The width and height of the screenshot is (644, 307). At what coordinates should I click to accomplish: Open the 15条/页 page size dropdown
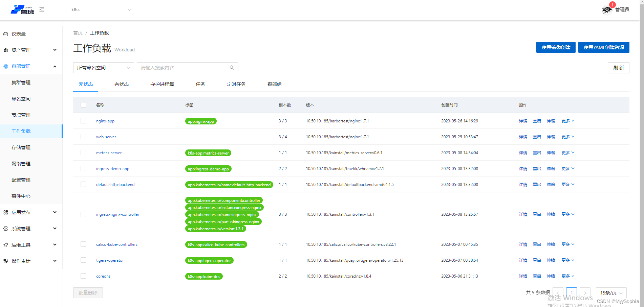[611, 293]
